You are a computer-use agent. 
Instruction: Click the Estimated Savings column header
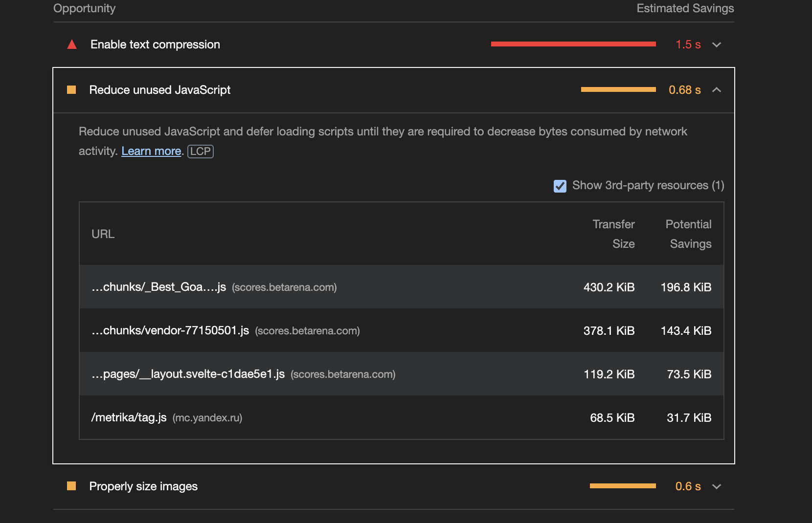click(685, 8)
